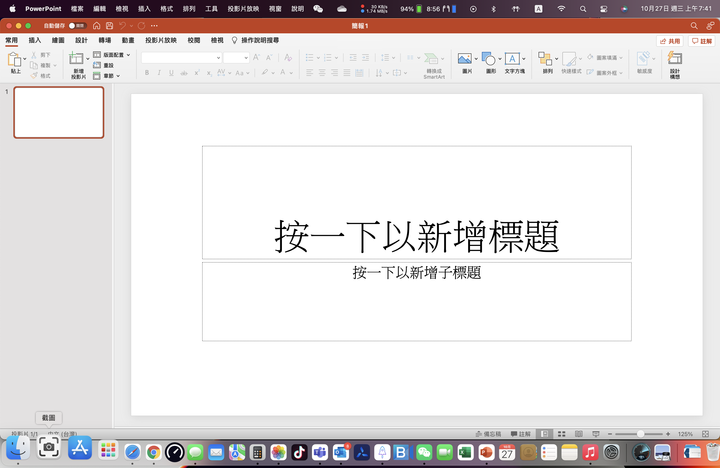Open Excel from the Dock

(465, 452)
